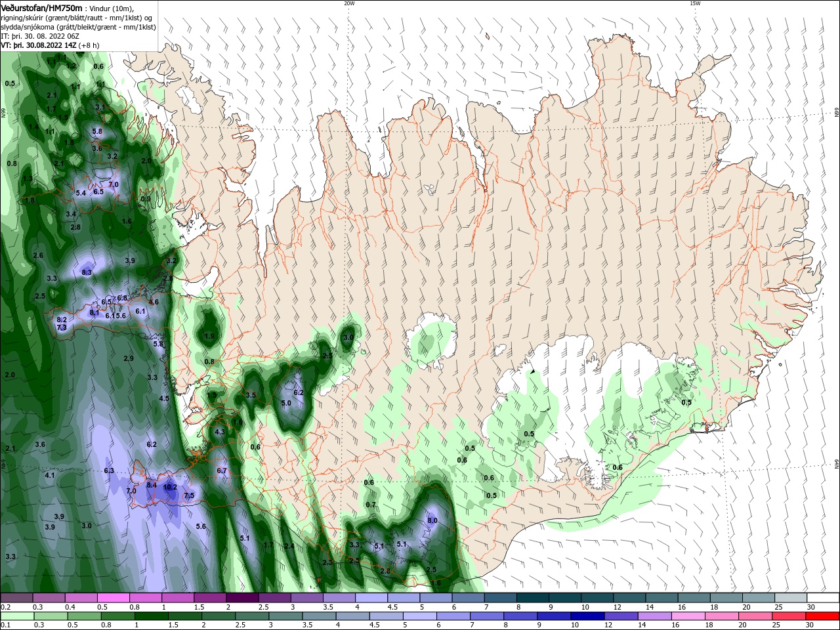The height and width of the screenshot is (630, 840).
Task: Click the crimson 25 mm rain legend swatch
Action: (x=790, y=616)
